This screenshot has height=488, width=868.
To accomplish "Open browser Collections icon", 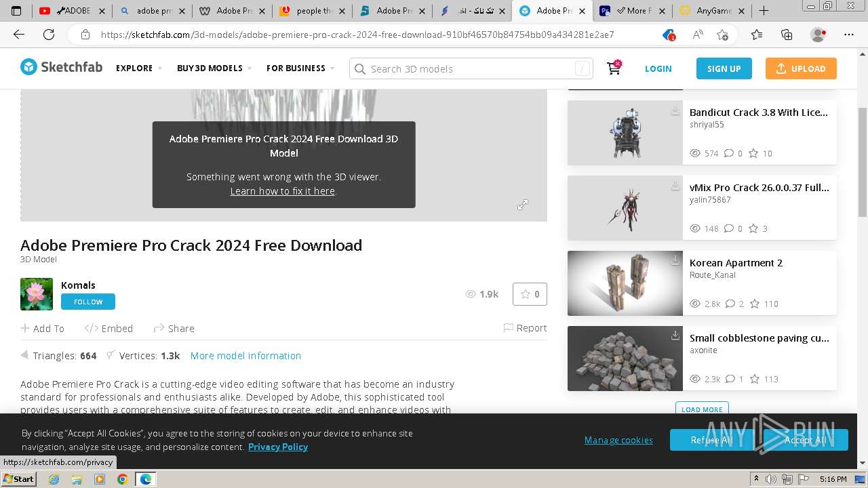I will pyautogui.click(x=787, y=35).
